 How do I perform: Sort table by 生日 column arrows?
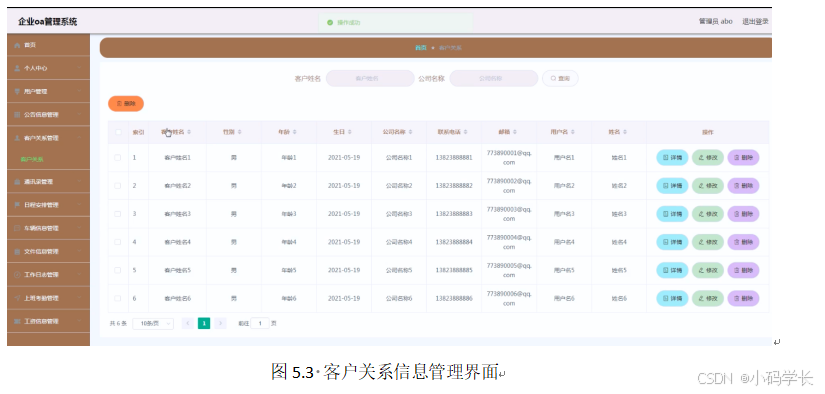349,132
